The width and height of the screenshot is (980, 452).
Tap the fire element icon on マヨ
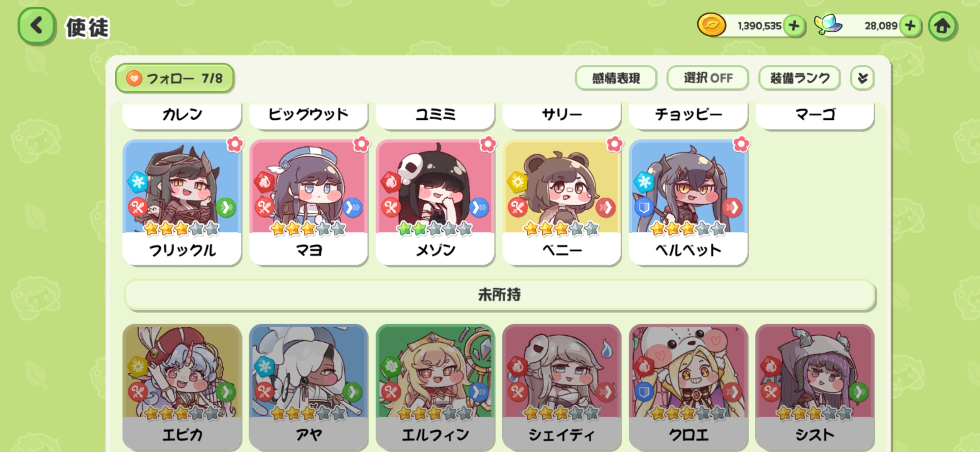point(265,182)
